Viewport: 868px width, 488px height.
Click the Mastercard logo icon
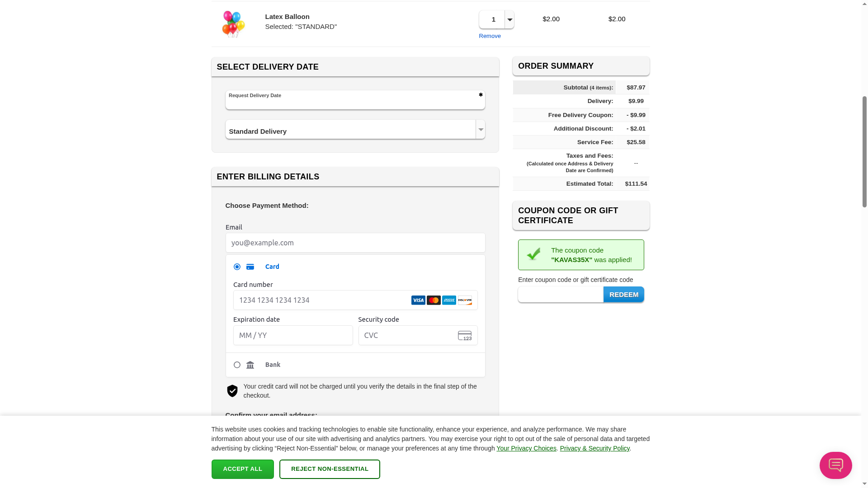pyautogui.click(x=434, y=300)
